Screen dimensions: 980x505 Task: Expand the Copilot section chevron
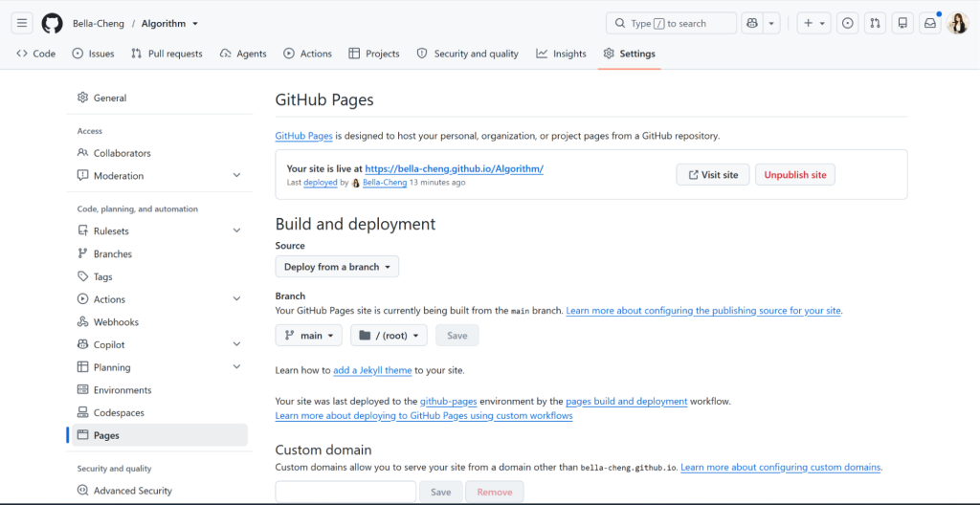click(237, 343)
